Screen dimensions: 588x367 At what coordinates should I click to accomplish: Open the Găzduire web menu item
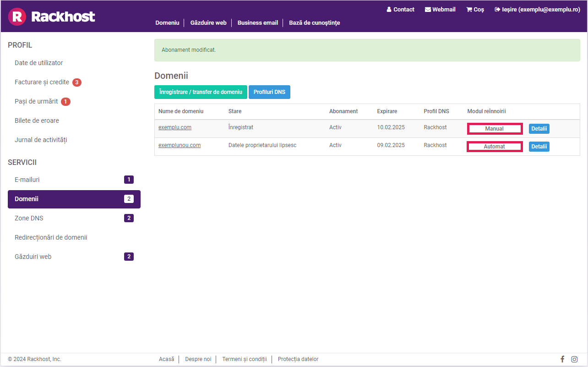tap(208, 22)
